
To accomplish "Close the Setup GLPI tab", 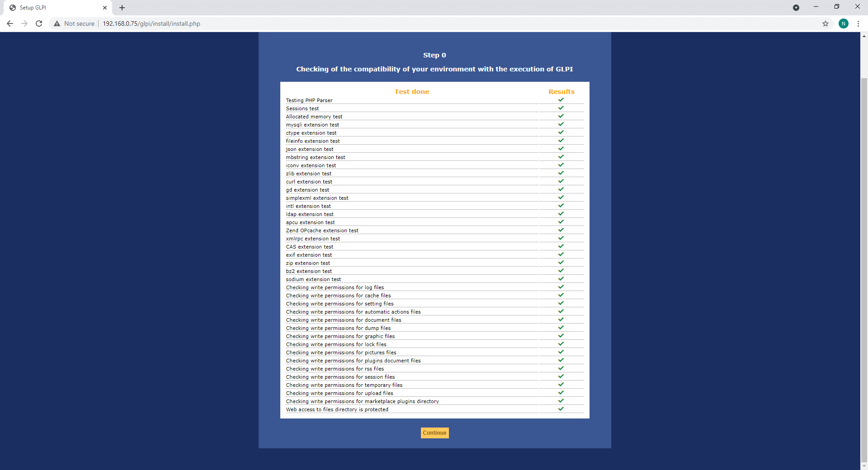I will (x=105, y=8).
